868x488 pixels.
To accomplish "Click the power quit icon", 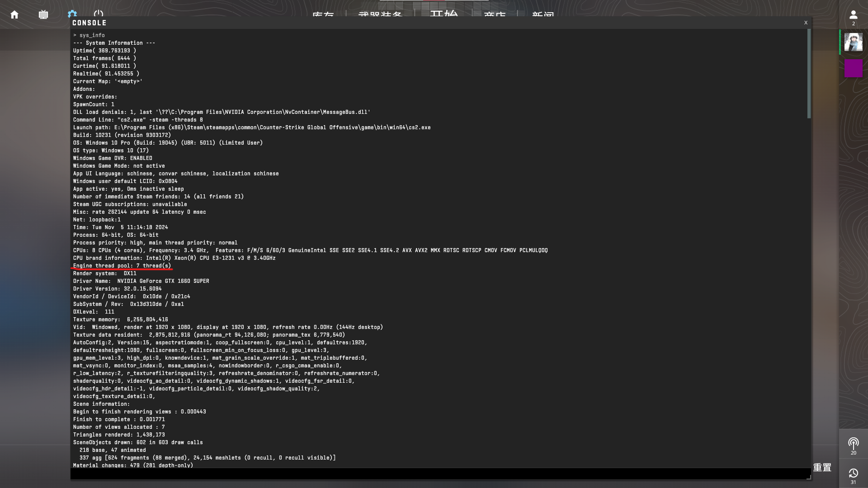I will tap(99, 13).
